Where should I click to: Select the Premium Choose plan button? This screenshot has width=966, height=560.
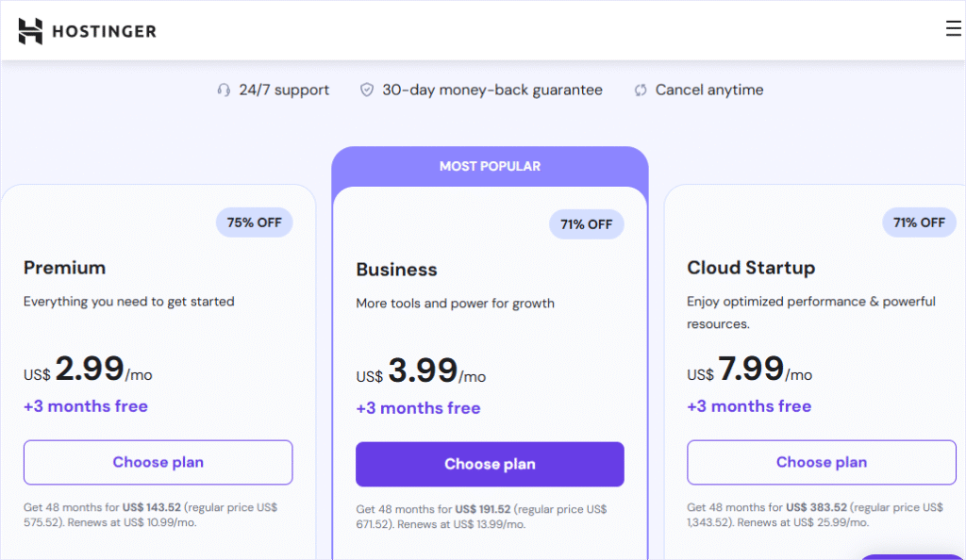pos(158,462)
